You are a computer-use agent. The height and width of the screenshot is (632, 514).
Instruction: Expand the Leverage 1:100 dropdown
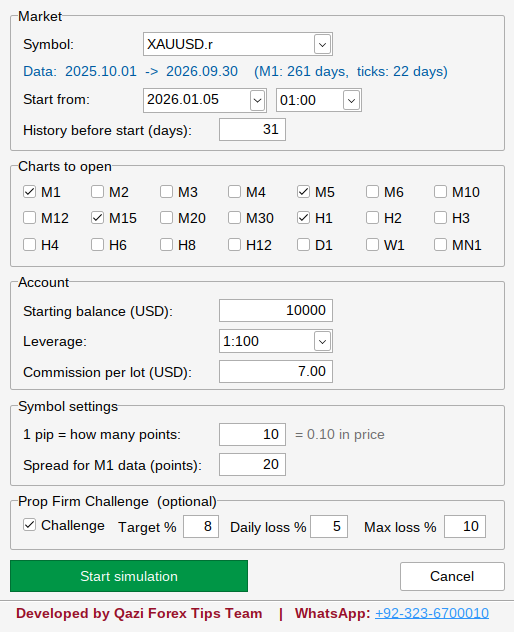pyautogui.click(x=322, y=341)
